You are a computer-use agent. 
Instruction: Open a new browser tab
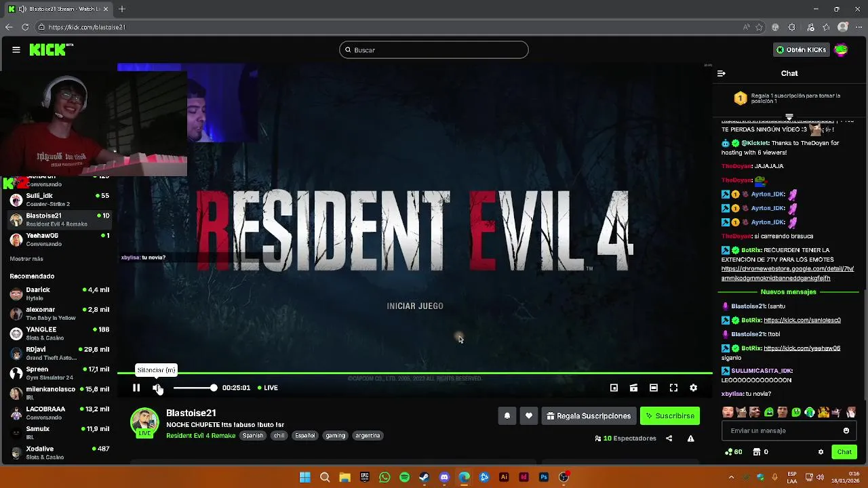point(122,9)
